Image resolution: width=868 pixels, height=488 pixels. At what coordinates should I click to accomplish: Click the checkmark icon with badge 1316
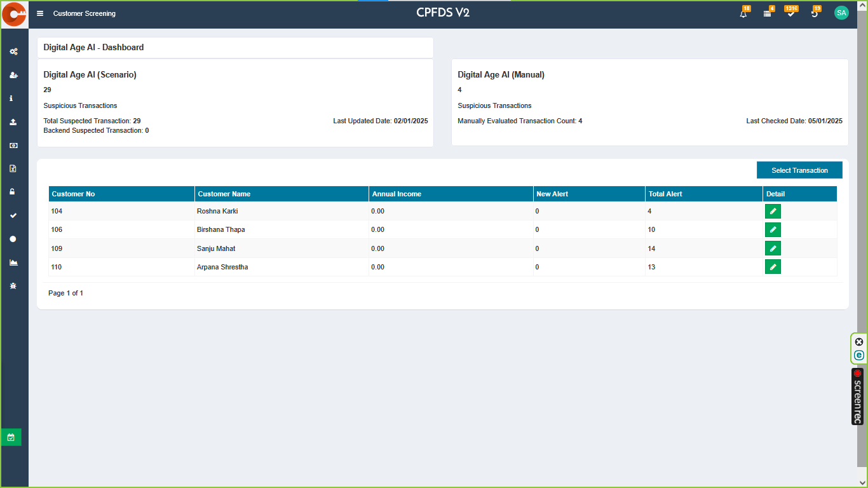click(x=790, y=13)
